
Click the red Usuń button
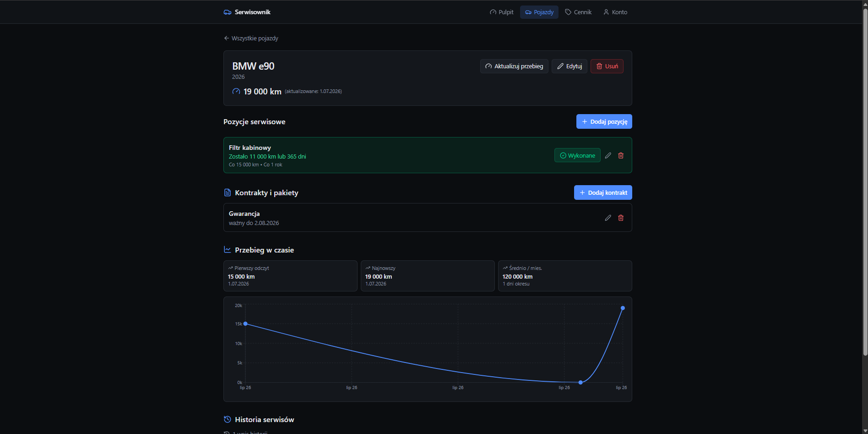point(607,66)
